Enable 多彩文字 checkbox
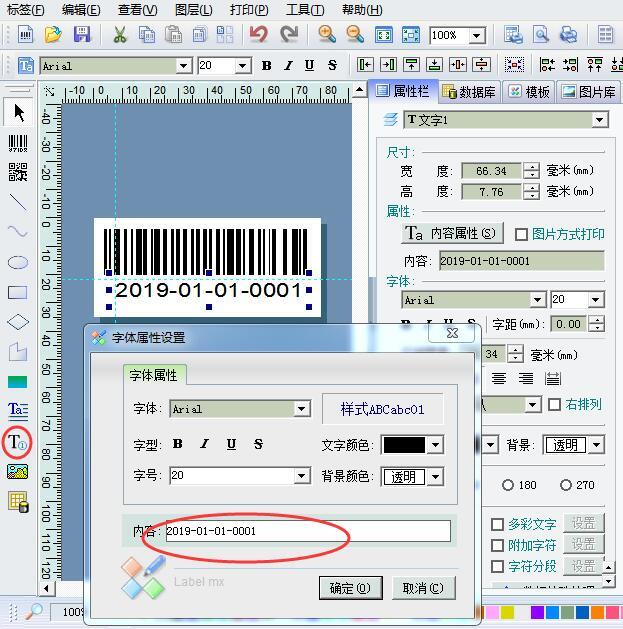 (497, 524)
